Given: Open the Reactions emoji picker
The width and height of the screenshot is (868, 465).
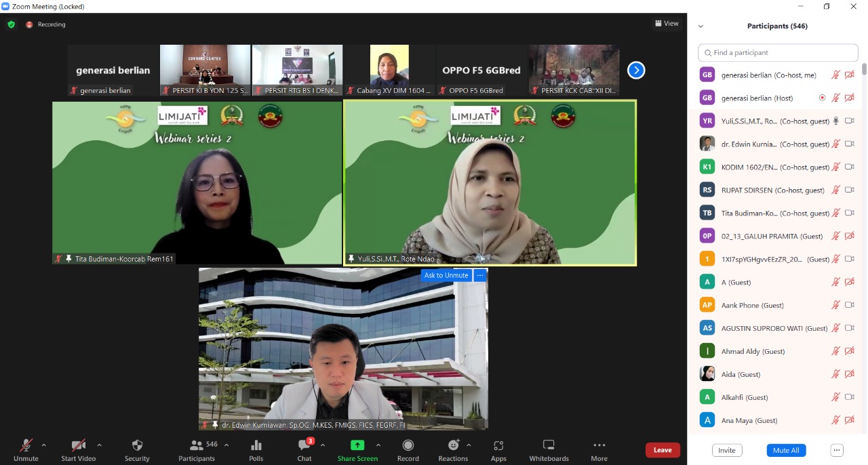Looking at the screenshot, I should pos(453,445).
